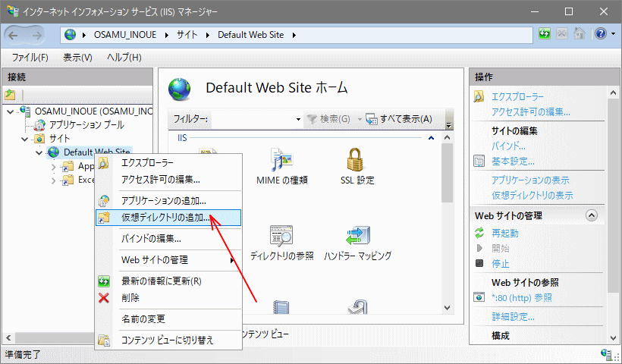Collapse the IIS group section chevron
The width and height of the screenshot is (622, 364).
431,138
